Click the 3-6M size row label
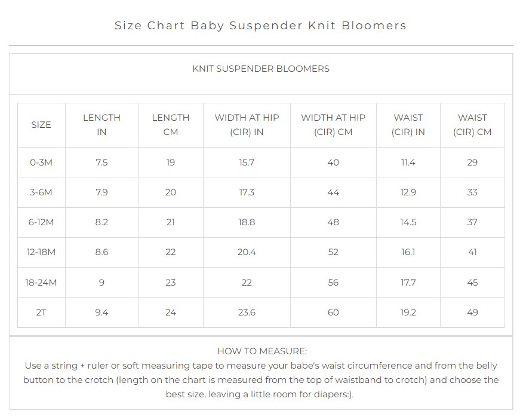This screenshot has width=520, height=420. [41, 192]
